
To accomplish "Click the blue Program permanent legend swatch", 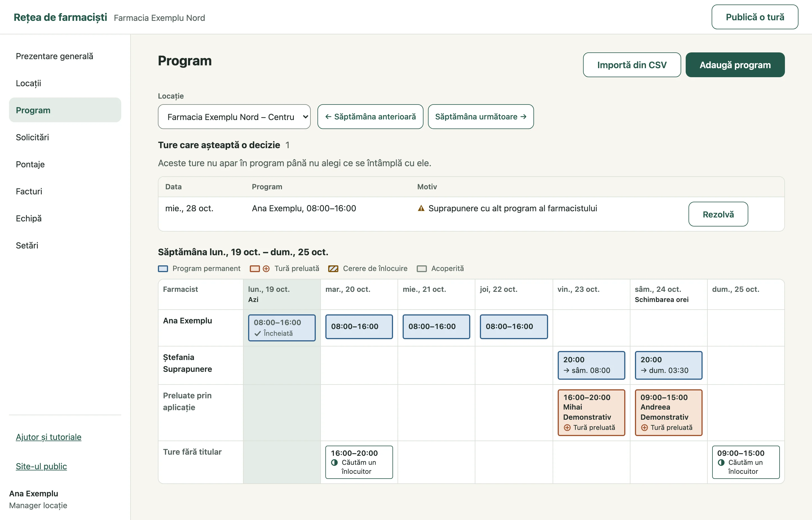I will click(x=163, y=269).
